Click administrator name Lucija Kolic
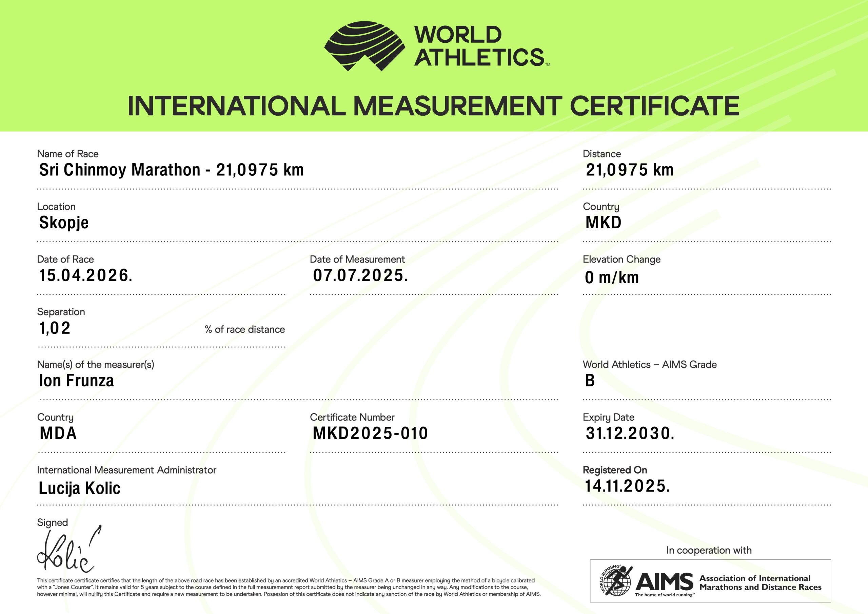868x614 pixels. pyautogui.click(x=79, y=488)
